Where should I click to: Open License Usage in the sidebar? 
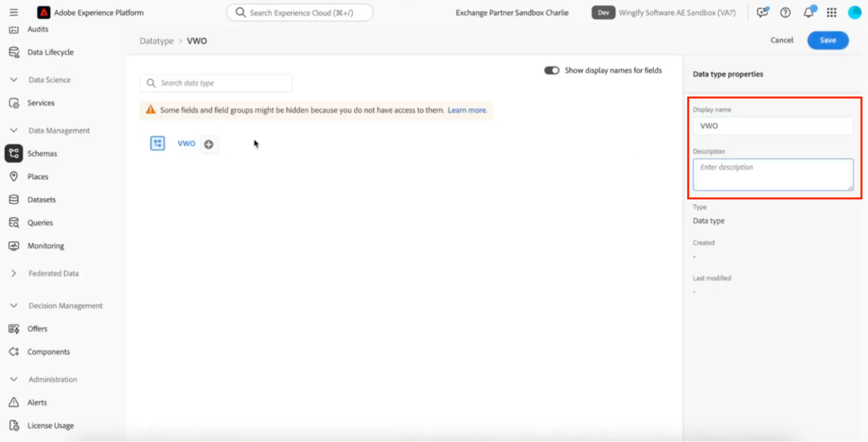point(50,426)
